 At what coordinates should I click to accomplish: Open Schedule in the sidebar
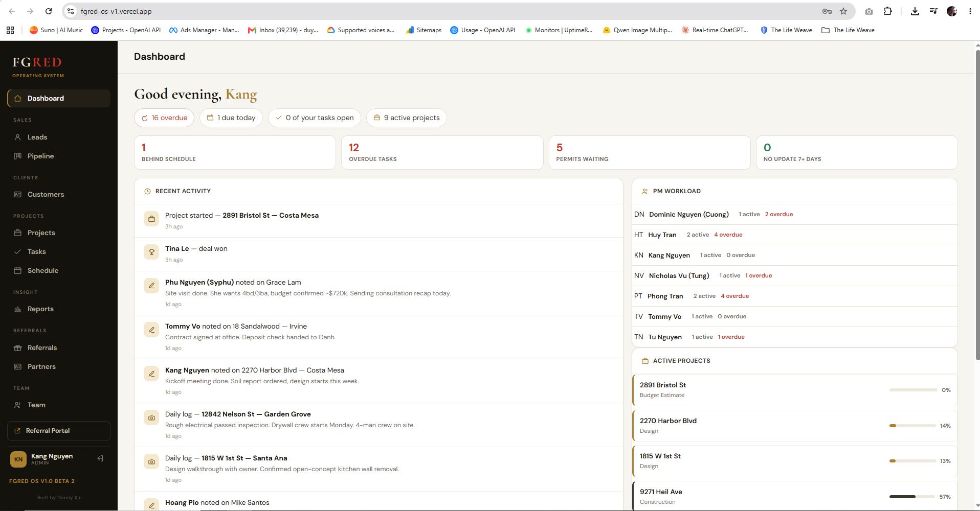[x=59, y=270]
